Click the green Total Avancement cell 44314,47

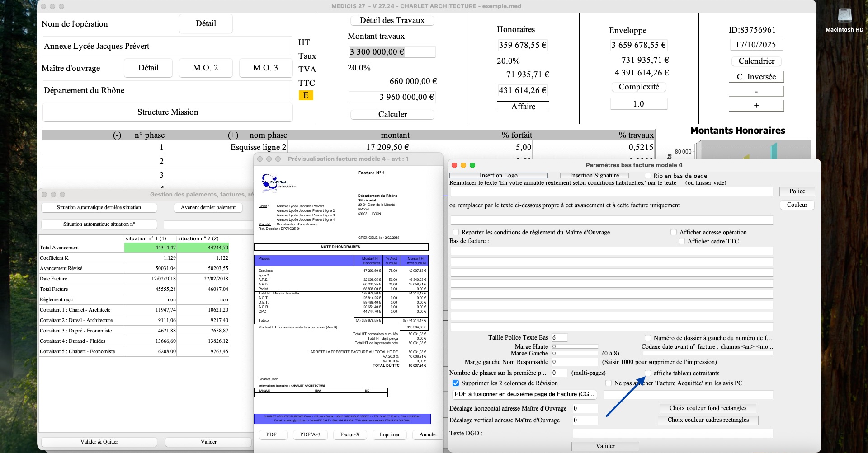pyautogui.click(x=150, y=248)
